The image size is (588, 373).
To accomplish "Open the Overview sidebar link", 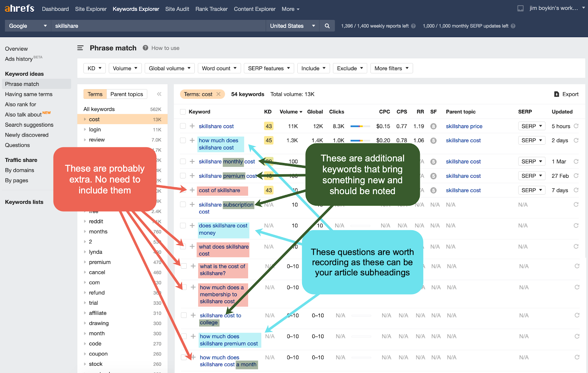I will click(x=16, y=48).
